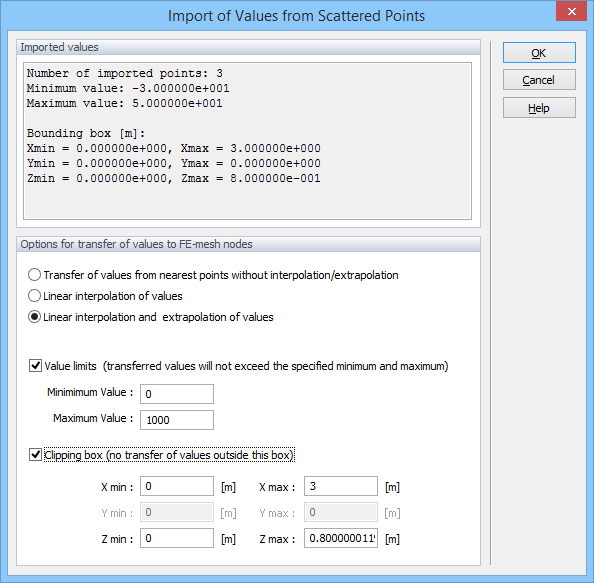Confirm import with the OK button

coord(539,53)
